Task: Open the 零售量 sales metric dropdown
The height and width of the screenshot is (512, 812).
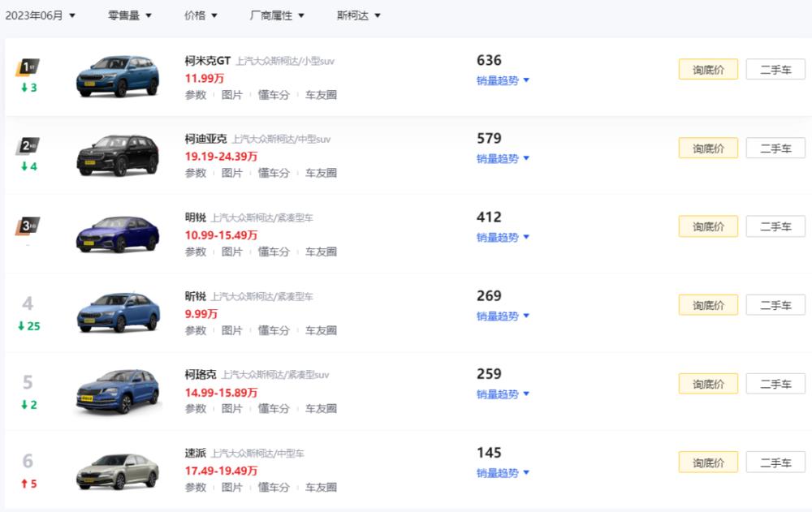Action: 126,15
